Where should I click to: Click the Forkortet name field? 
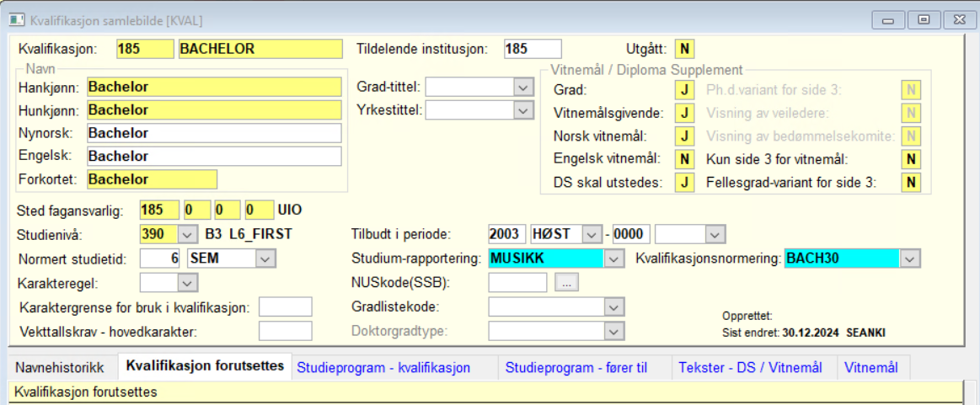pyautogui.click(x=152, y=179)
